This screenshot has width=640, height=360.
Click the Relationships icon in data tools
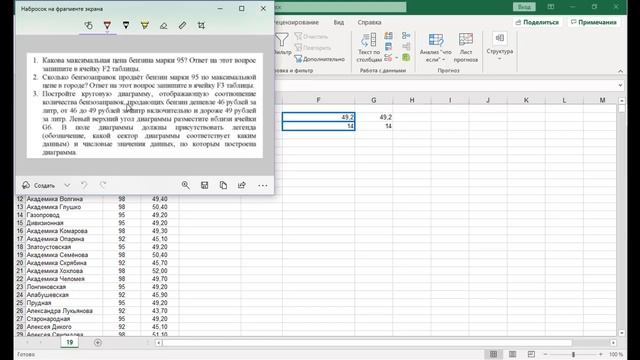pyautogui.click(x=406, y=47)
